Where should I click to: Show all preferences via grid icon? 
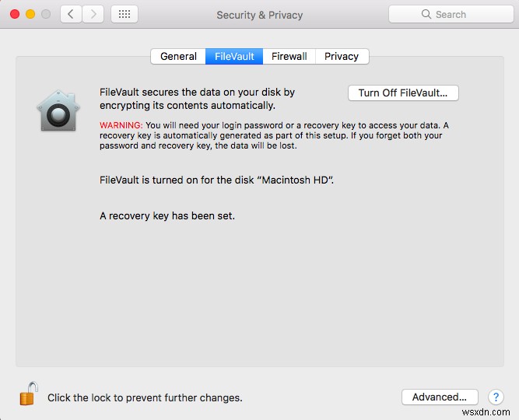[124, 14]
